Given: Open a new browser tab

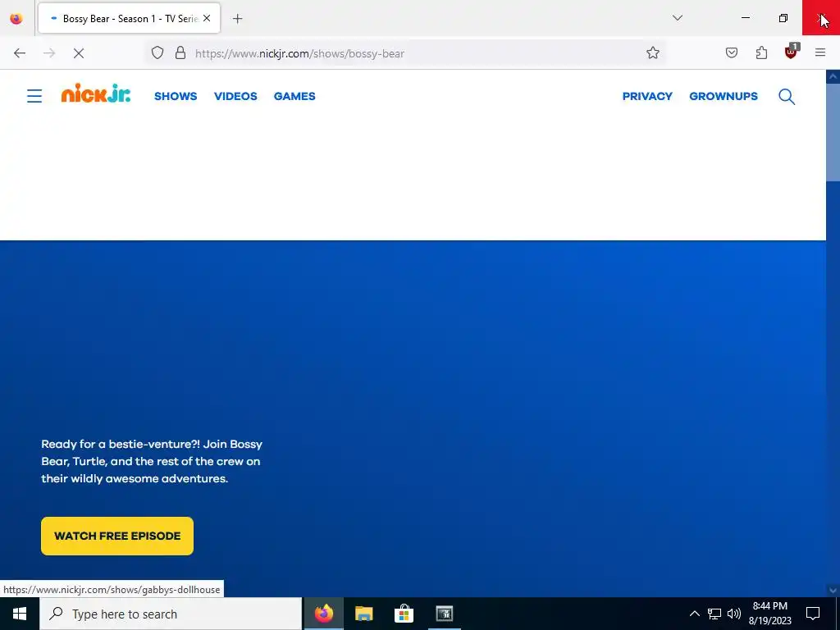Looking at the screenshot, I should [x=238, y=19].
